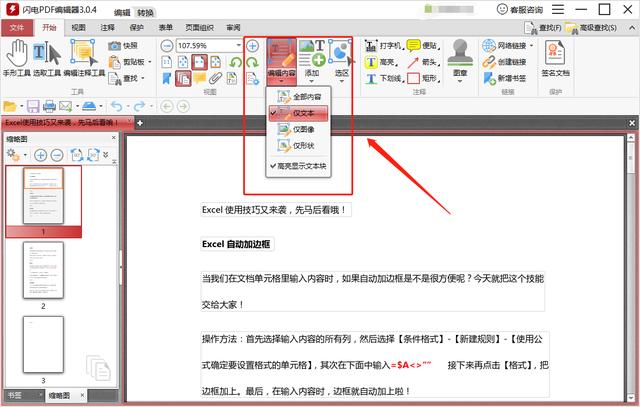
Task: Select the Highlight tool (高亮)
Action: 381,62
